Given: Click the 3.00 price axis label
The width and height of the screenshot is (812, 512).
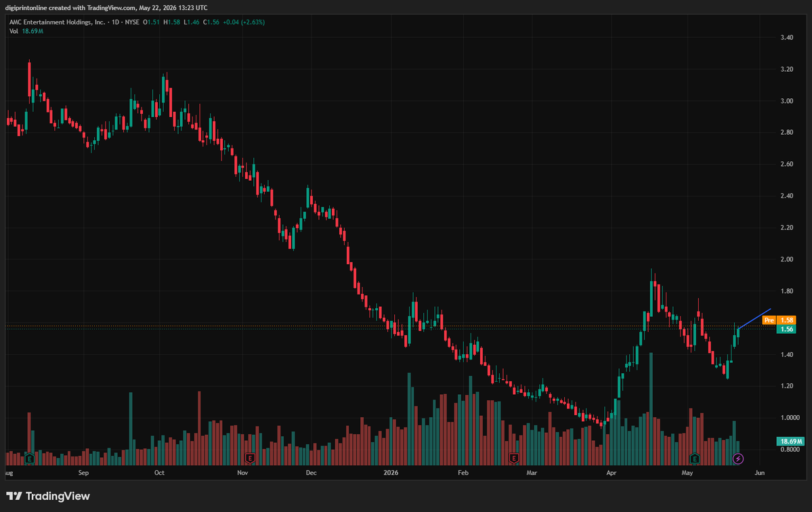Looking at the screenshot, I should click(787, 101).
